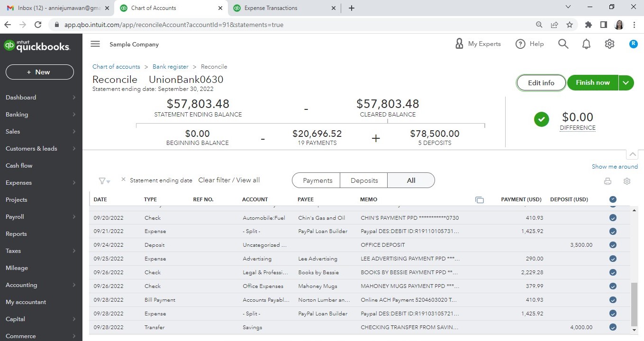Toggle select-all checkmark in table header
The image size is (644, 341).
(x=613, y=199)
